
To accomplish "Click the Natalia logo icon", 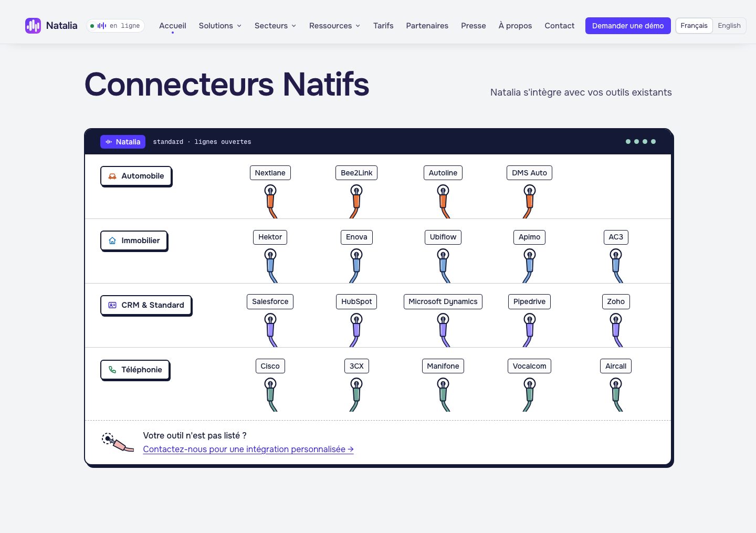I will coord(33,26).
